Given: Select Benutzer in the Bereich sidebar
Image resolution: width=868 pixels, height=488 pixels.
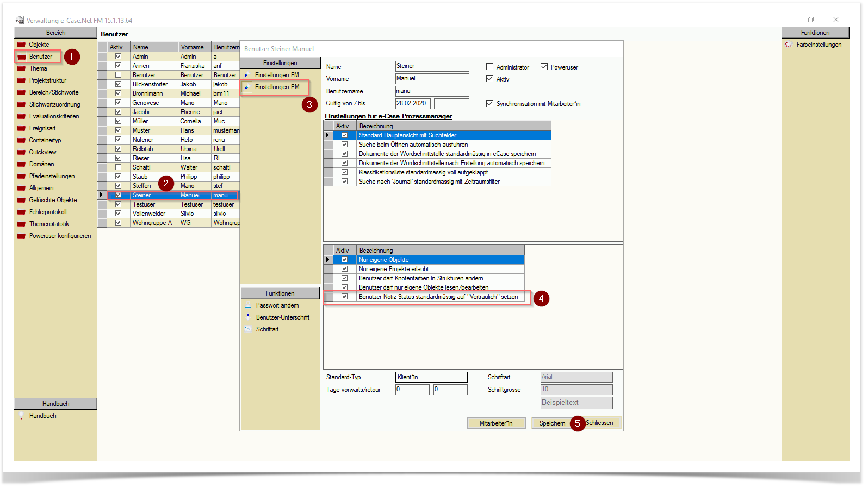Looking at the screenshot, I should point(41,57).
